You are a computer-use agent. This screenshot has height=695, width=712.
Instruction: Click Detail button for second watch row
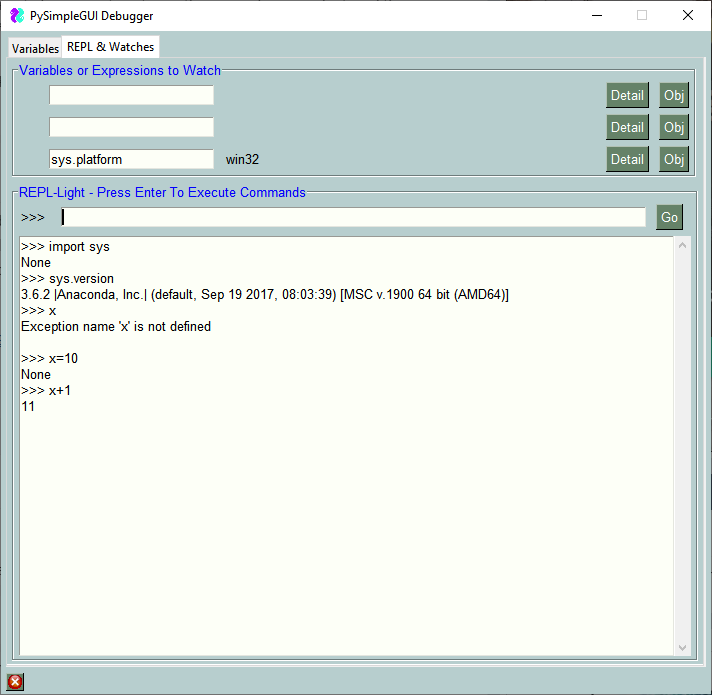[627, 127]
